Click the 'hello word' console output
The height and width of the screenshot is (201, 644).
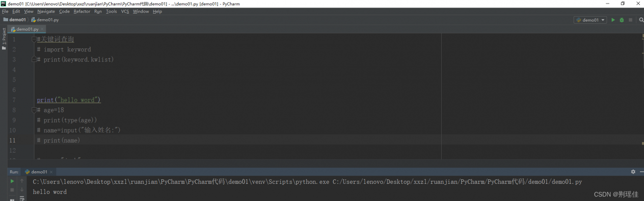[50, 192]
